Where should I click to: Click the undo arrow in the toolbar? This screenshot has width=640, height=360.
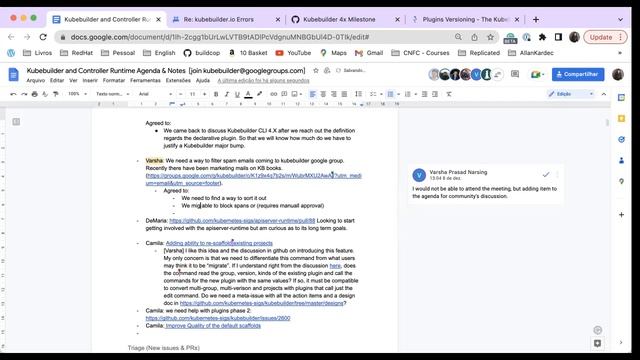(13, 94)
